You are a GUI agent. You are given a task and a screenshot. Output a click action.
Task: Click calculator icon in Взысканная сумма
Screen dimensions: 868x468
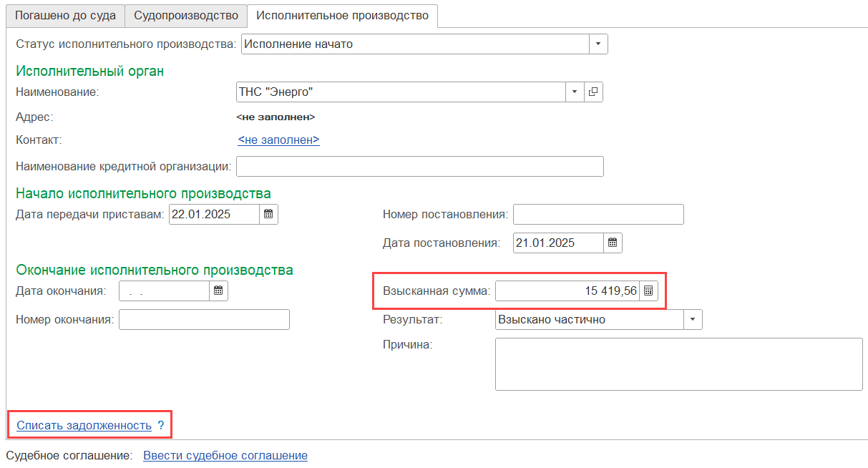(648, 291)
